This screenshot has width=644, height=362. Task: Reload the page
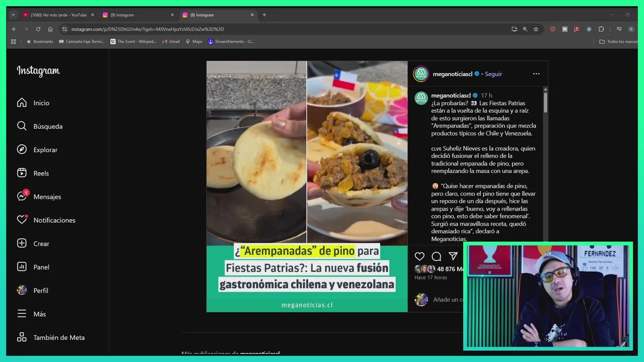[38, 29]
